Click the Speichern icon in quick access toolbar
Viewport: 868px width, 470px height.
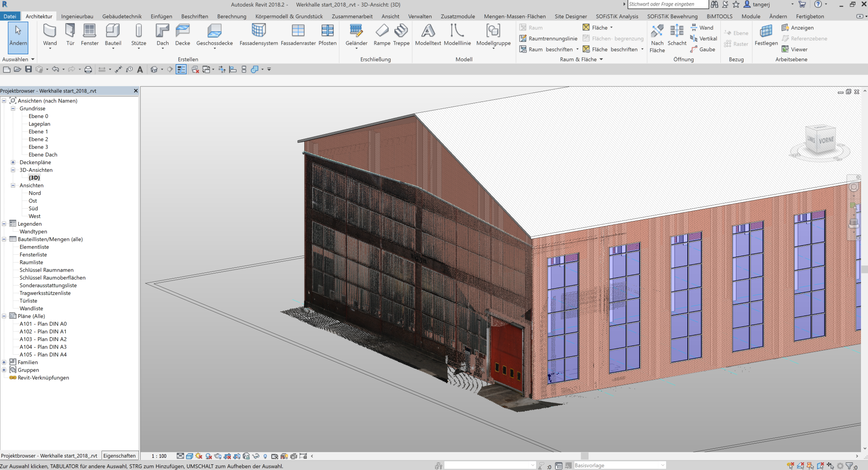coord(28,69)
